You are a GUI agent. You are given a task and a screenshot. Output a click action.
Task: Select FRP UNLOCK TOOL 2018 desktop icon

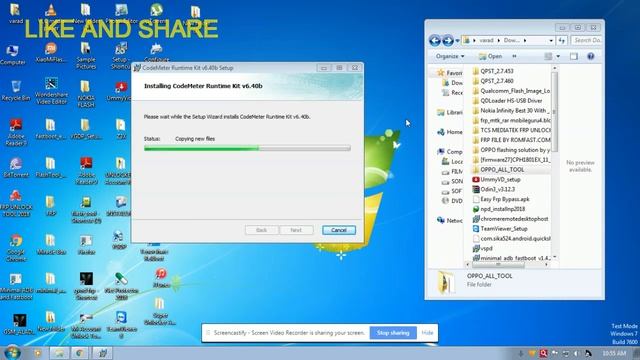pos(16,203)
